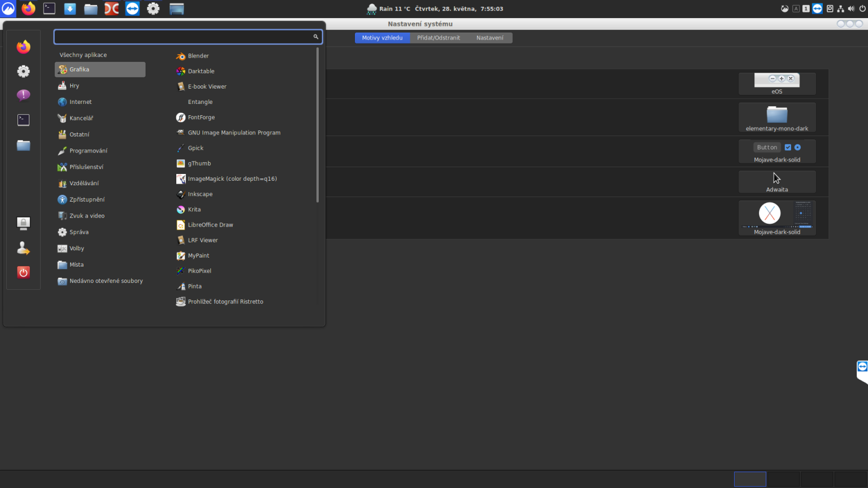Open Nedávno otevřené soubory
Image resolution: width=868 pixels, height=488 pixels.
[106, 281]
